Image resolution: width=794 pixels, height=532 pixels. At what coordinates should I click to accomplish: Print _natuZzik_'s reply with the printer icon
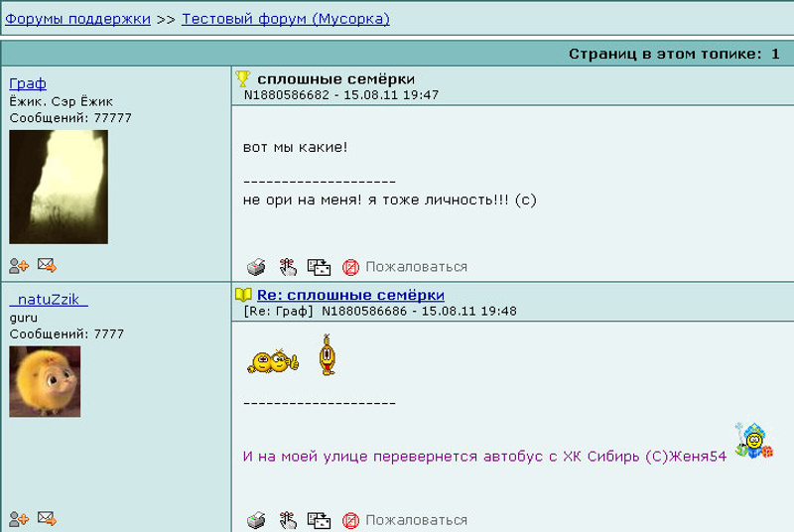pos(256,520)
